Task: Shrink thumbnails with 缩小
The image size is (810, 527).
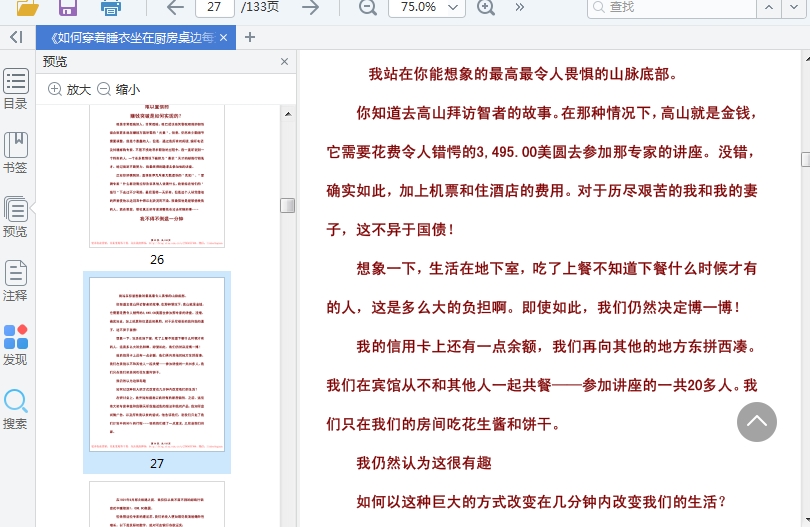Action: (x=119, y=89)
